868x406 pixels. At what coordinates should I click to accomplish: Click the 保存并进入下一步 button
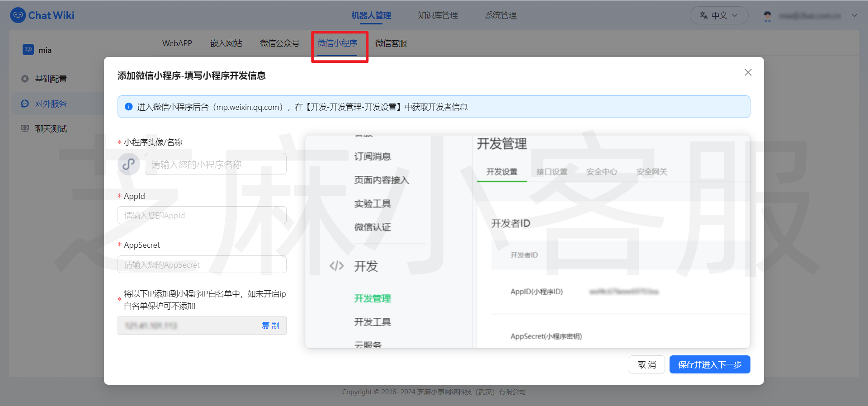click(710, 364)
